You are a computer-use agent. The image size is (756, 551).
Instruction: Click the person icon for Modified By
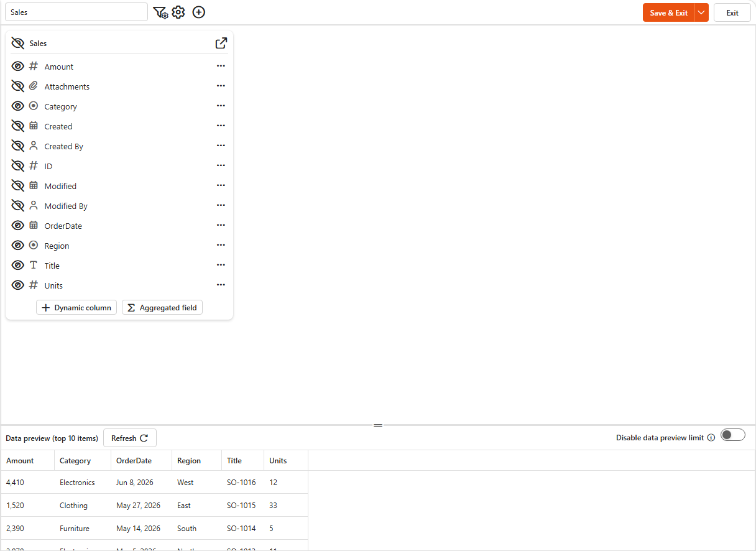click(34, 205)
